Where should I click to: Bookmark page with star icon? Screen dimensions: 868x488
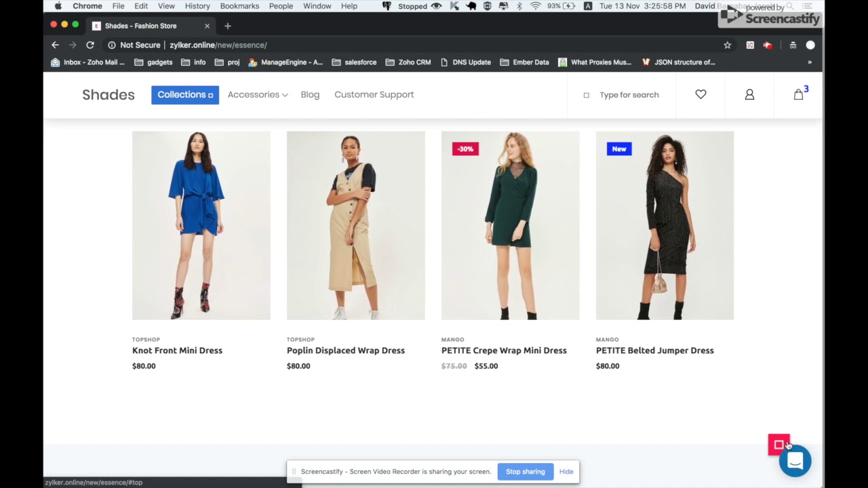[727, 45]
